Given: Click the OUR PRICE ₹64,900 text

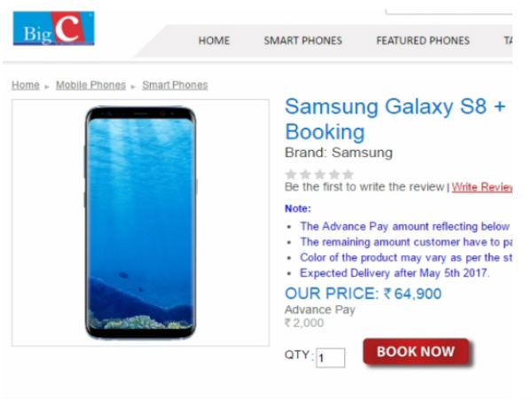Looking at the screenshot, I should tap(363, 293).
